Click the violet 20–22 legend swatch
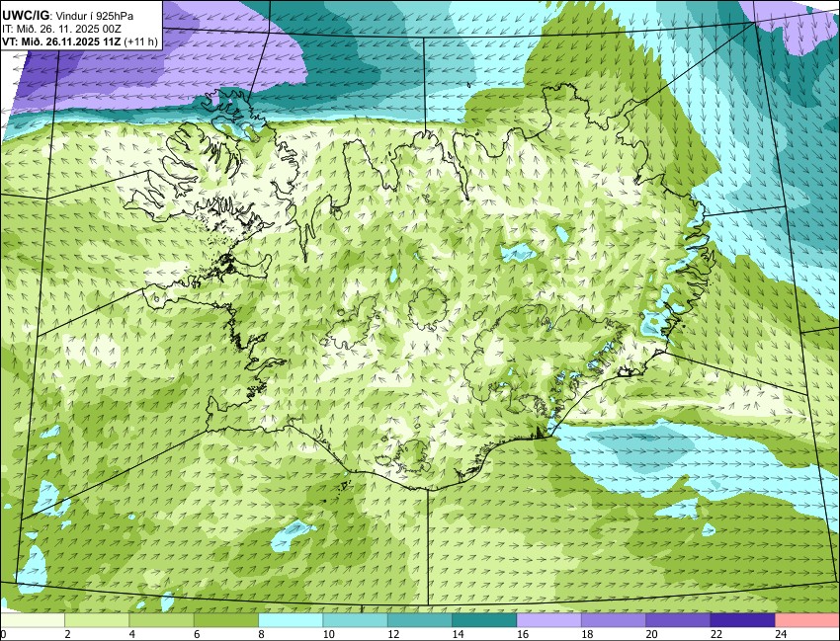This screenshot has height=641, width=840. point(678,620)
